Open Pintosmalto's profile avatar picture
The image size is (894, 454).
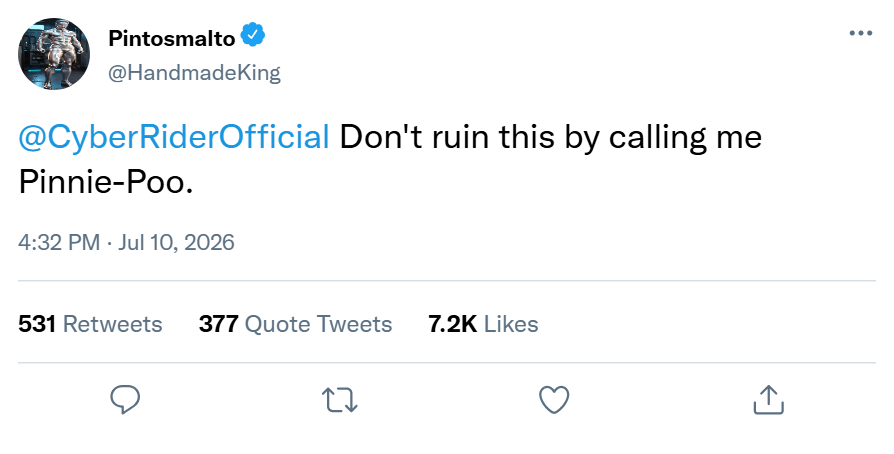[x=54, y=54]
